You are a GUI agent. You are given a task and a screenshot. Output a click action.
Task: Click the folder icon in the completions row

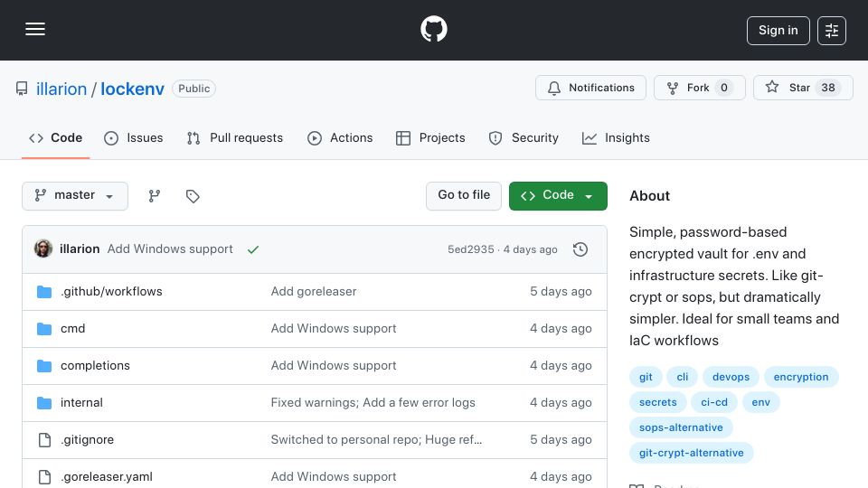pyautogui.click(x=44, y=366)
